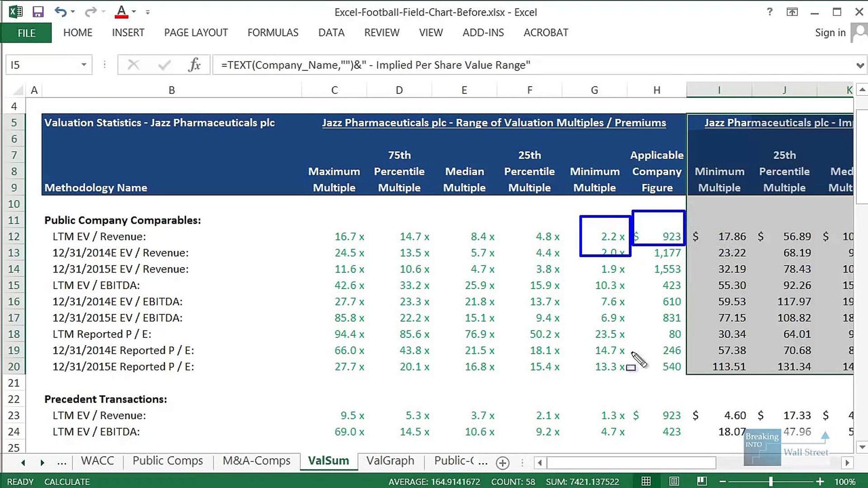The width and height of the screenshot is (868, 488).
Task: Open font color dropdown arrow
Action: click(x=134, y=12)
